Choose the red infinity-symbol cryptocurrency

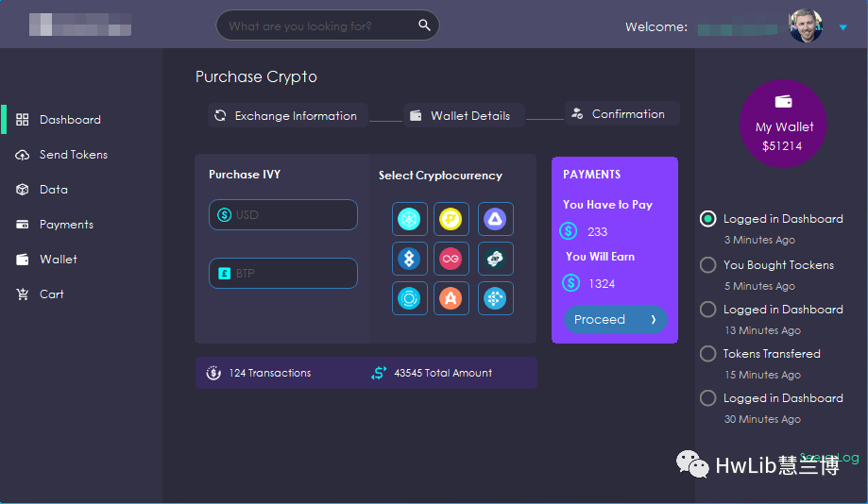tap(451, 259)
